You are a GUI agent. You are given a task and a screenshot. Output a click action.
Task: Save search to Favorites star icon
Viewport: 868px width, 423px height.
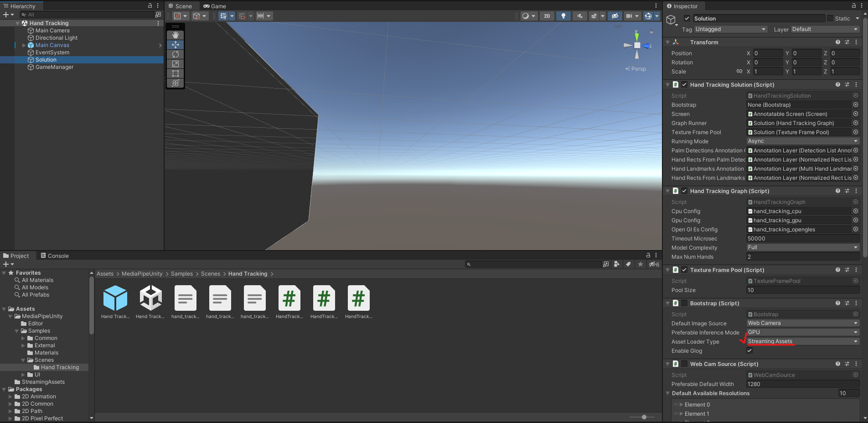pyautogui.click(x=641, y=264)
